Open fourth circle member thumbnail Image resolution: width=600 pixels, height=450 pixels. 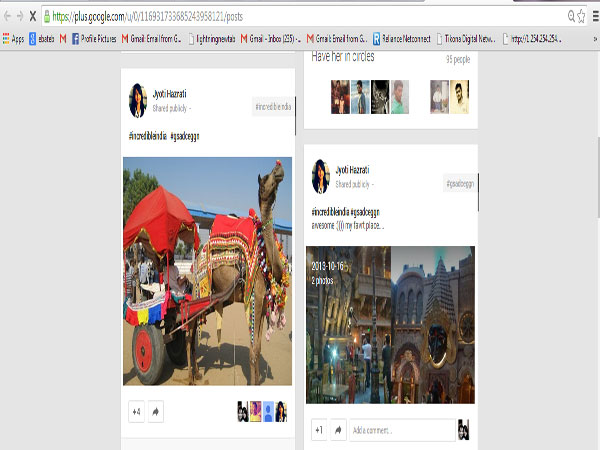coord(400,97)
